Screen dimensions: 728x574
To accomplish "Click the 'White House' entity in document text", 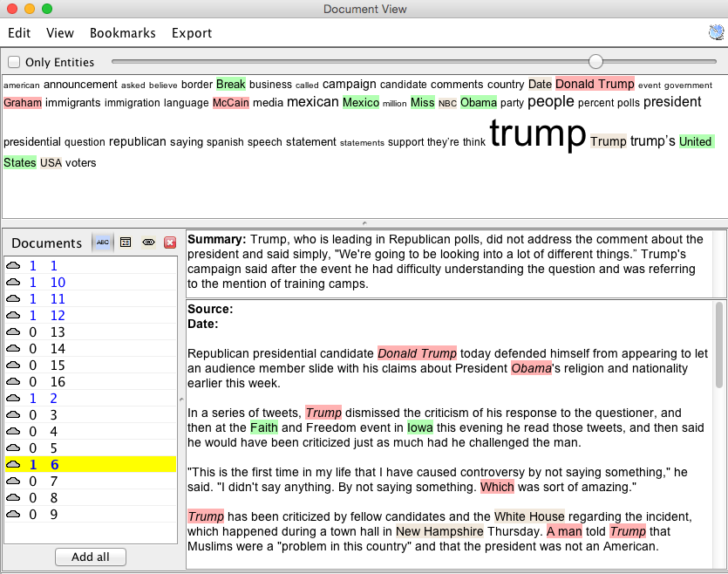I will (529, 517).
